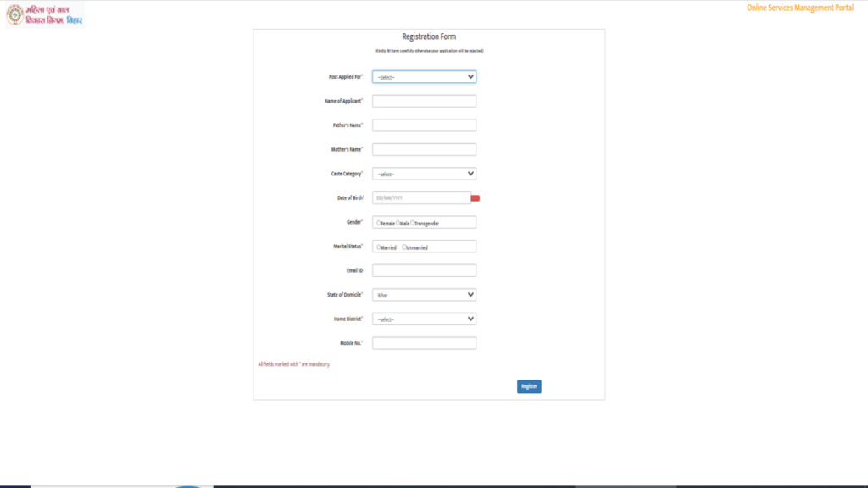Choose Unmarried marital status

[404, 247]
